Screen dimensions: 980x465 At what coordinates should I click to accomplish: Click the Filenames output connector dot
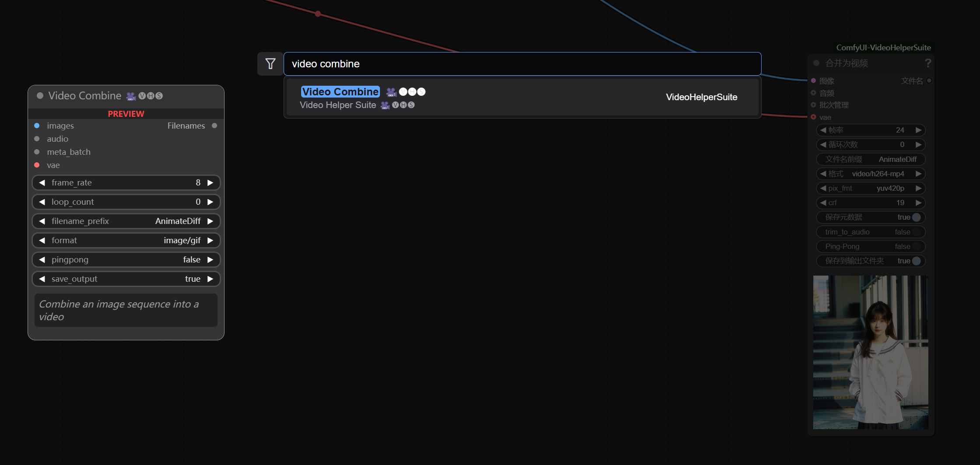tap(214, 126)
